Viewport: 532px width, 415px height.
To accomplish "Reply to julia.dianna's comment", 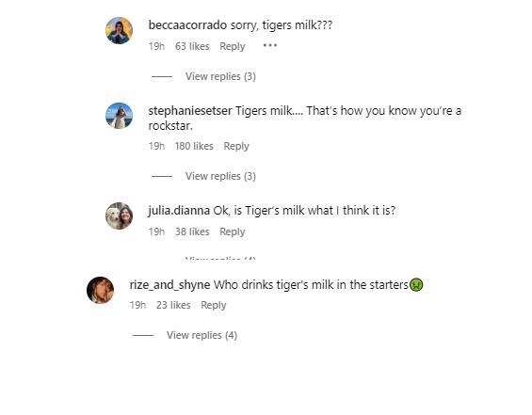I will (233, 231).
